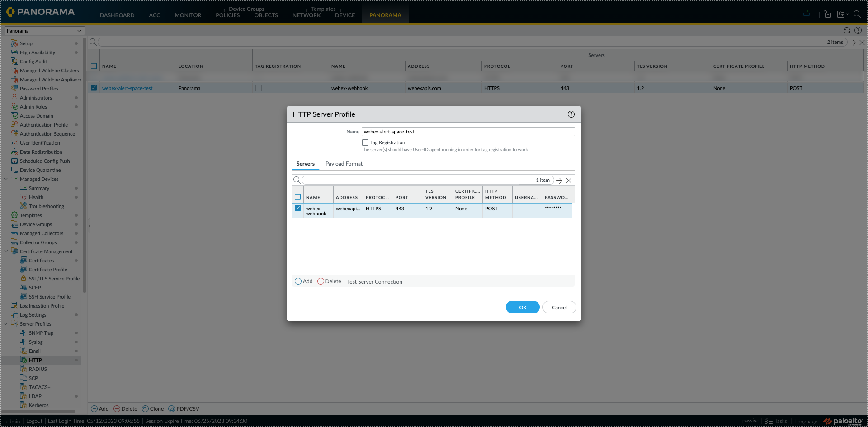Click the Tasks icon in the status bar
The height and width of the screenshot is (427, 868).
[769, 421]
